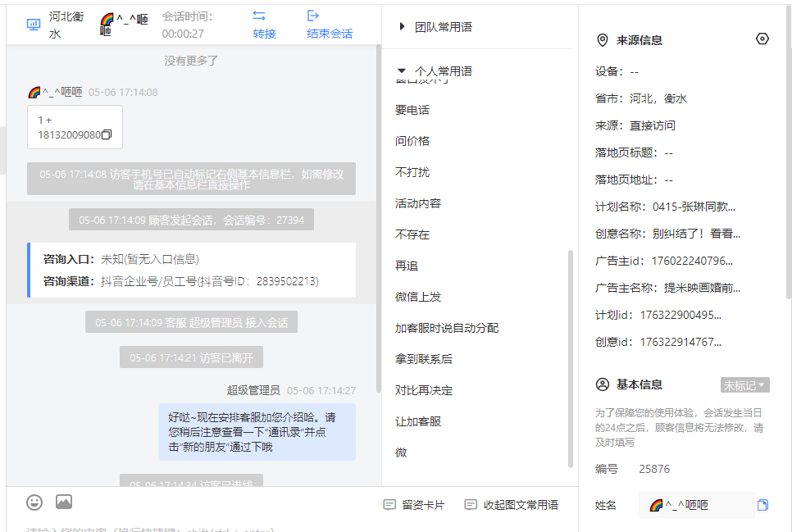End the chat with 结束会话
792x532 pixels.
[330, 34]
